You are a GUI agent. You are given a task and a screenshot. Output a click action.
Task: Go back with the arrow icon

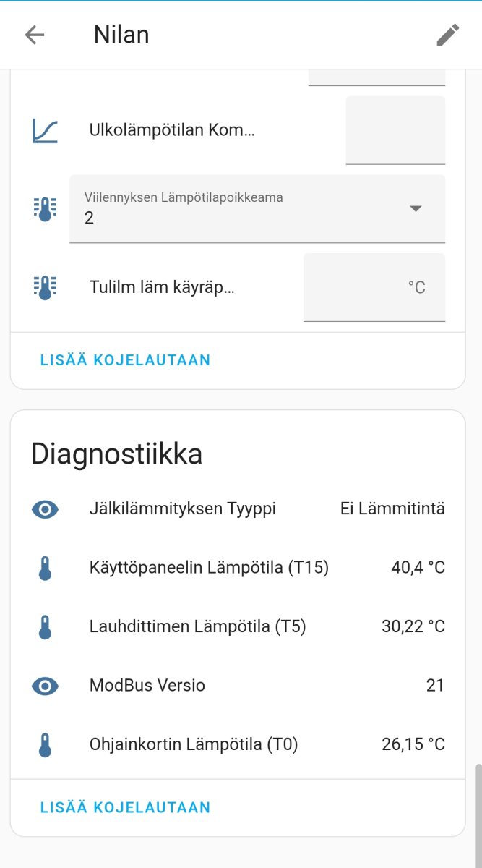tap(35, 35)
